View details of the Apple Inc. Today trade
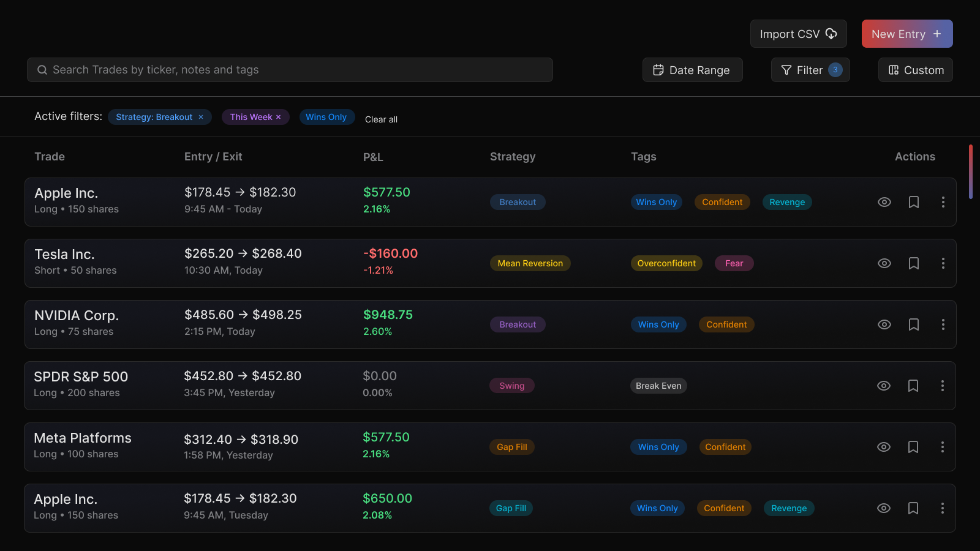980x551 pixels. [884, 202]
